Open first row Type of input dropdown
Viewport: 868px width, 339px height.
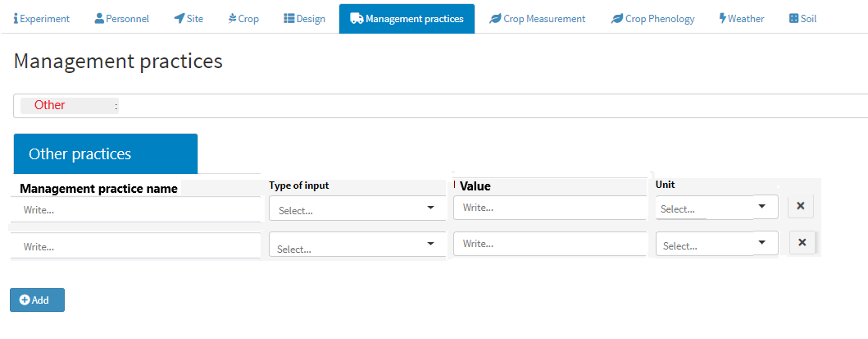coord(357,209)
